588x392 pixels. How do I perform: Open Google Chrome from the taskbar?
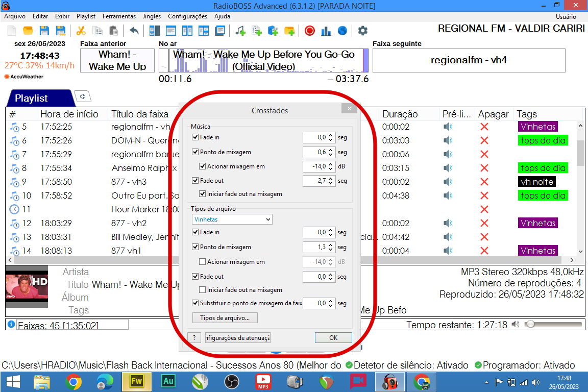tap(73, 382)
